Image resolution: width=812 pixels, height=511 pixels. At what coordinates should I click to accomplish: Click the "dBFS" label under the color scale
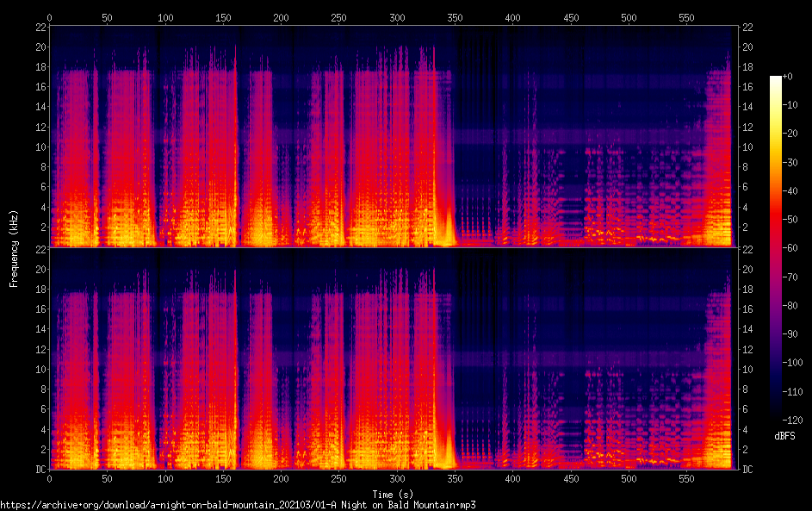point(784,436)
